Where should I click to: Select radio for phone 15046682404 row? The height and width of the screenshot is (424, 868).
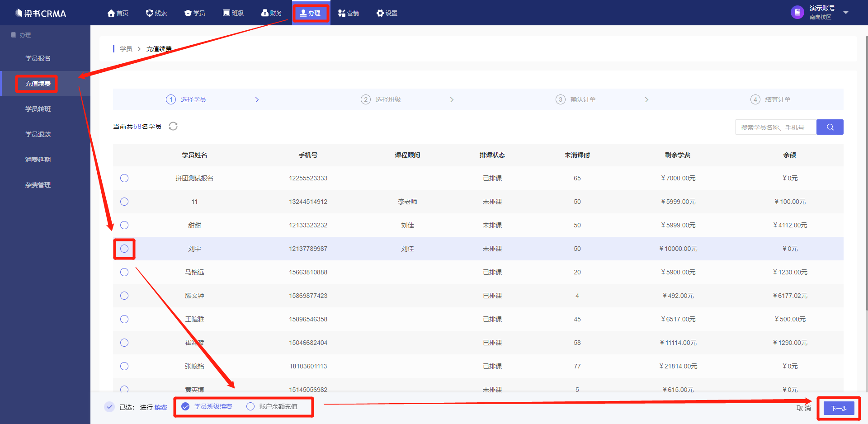coord(124,343)
